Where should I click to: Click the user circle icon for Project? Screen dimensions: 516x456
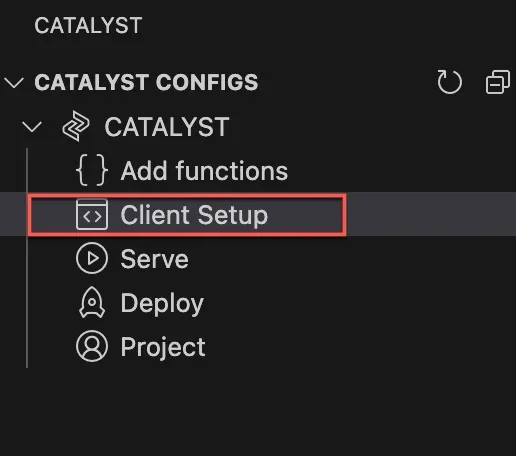92,346
